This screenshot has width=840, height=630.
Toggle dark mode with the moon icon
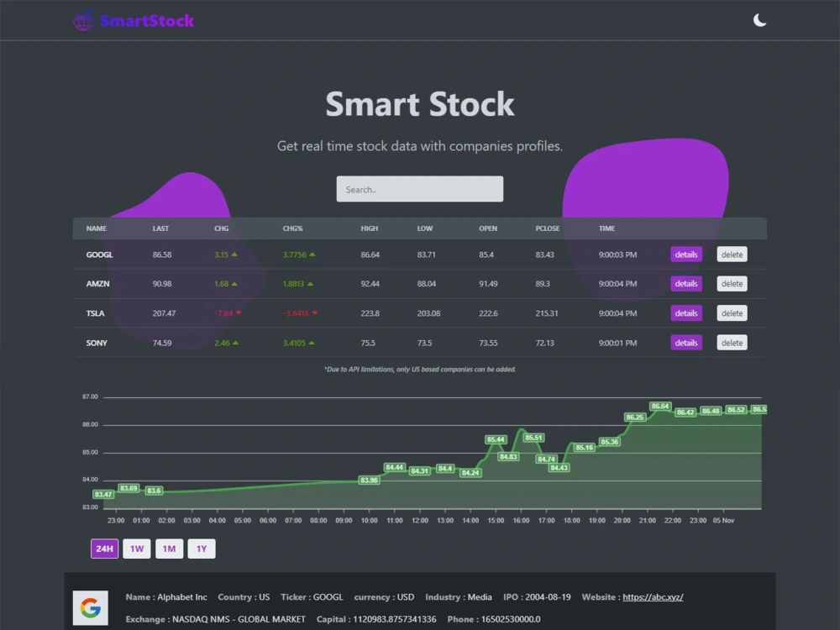759,20
